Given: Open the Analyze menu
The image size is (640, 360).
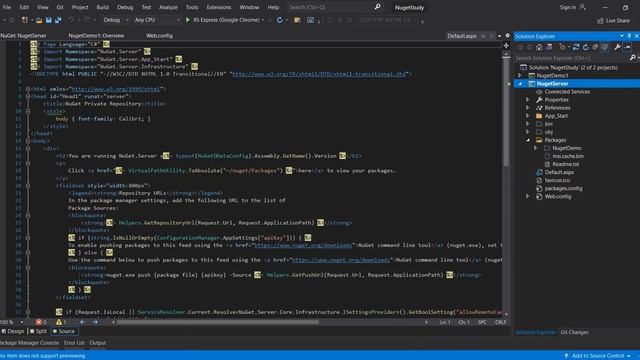Looking at the screenshot, I should 168,7.
